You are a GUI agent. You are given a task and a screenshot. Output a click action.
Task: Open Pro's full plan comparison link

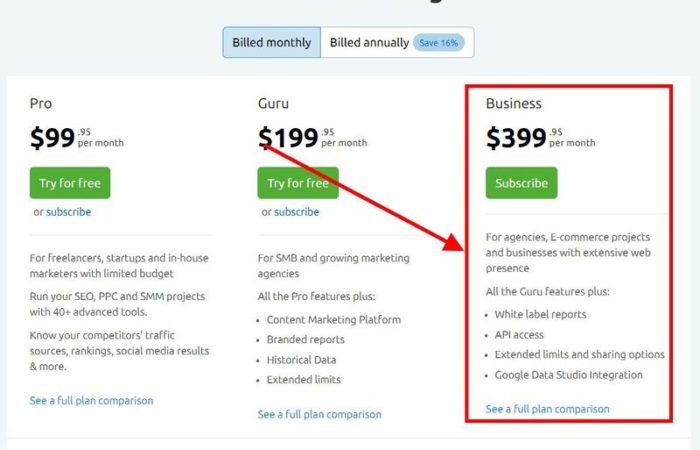[91, 400]
